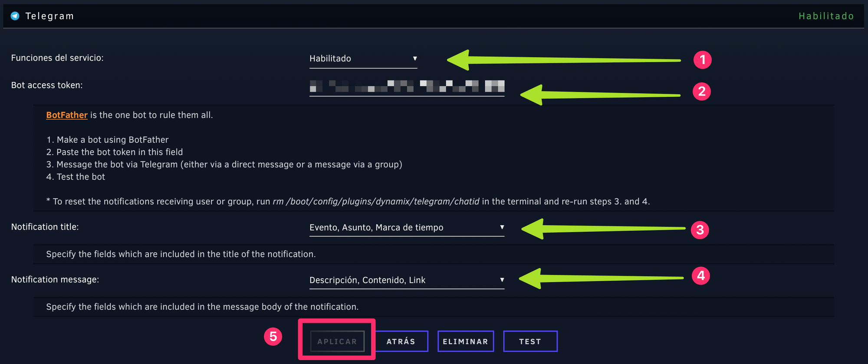Viewport: 868px width, 364px height.
Task: Click 'Message the bot via Telegram' step
Action: click(224, 164)
